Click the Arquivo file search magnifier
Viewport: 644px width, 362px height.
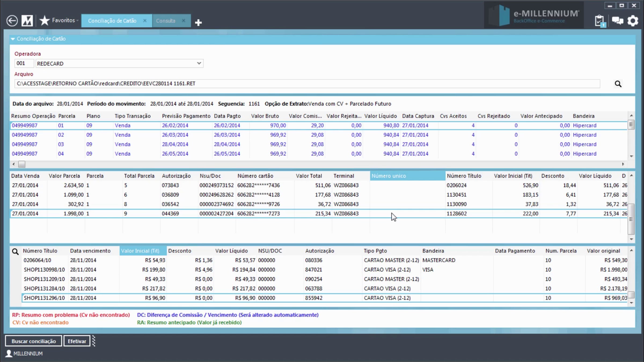(618, 84)
